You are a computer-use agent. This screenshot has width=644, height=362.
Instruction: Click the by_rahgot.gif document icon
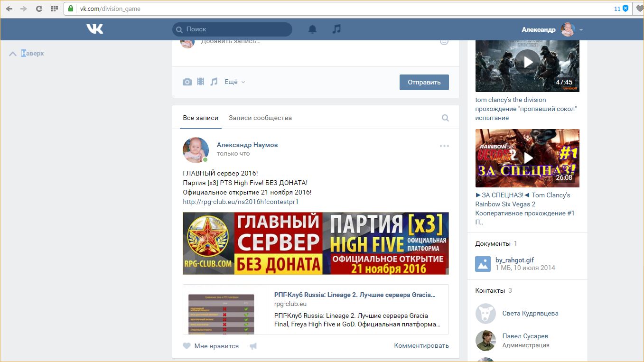pos(483,264)
